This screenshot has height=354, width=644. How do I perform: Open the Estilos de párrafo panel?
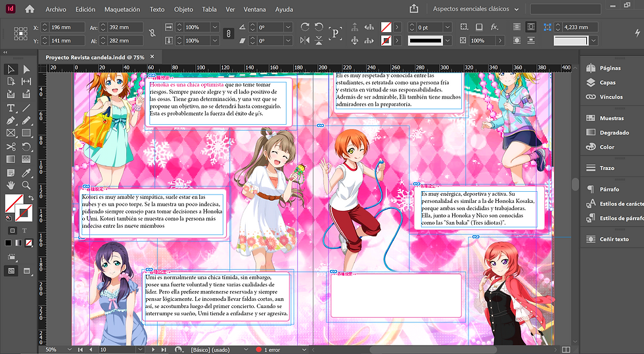coord(622,218)
